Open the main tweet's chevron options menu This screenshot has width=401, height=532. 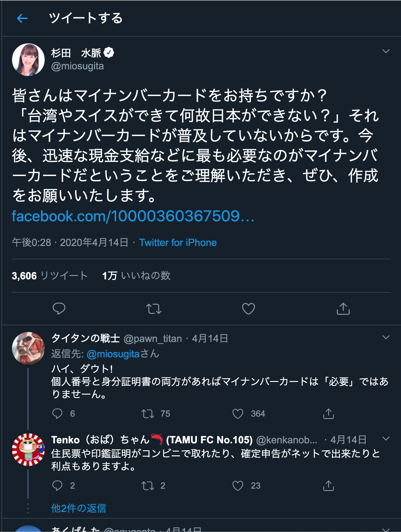coord(386,51)
